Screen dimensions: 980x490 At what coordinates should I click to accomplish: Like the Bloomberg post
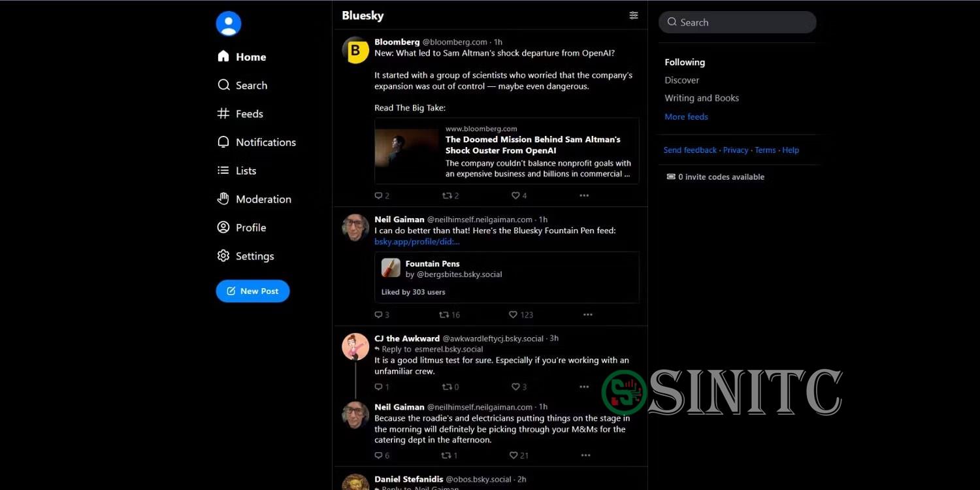(519, 195)
